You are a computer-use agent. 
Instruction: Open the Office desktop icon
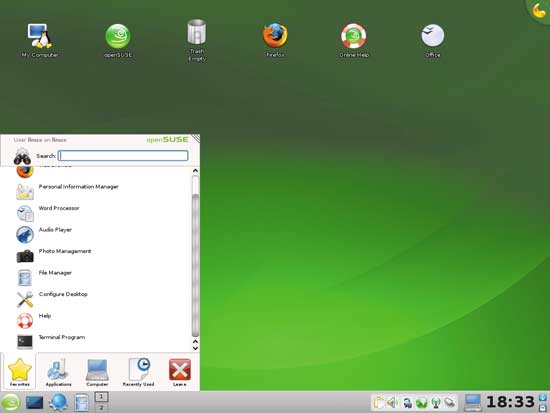coord(432,40)
